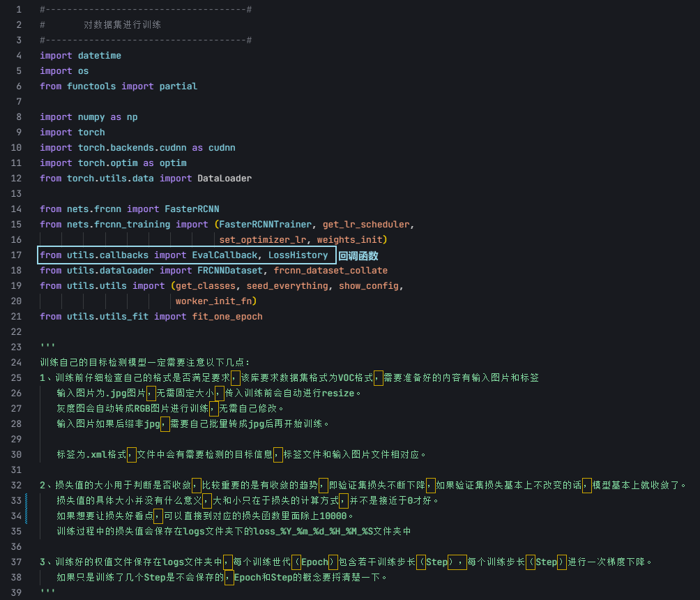The image size is (700, 600).
Task: Click line number 39 in the gutter
Action: 17,592
